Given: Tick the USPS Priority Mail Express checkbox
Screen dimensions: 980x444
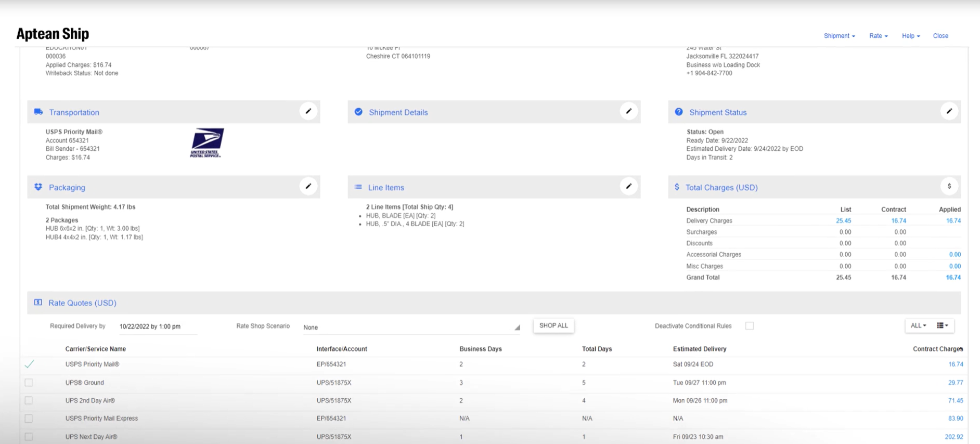Looking at the screenshot, I should pos(29,419).
